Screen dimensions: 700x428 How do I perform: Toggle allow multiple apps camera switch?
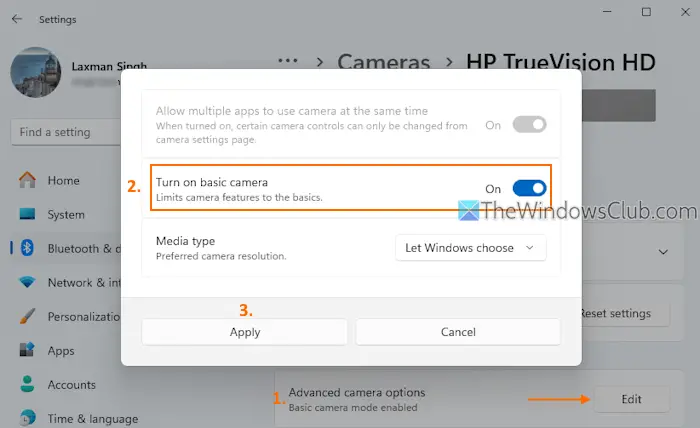click(529, 125)
